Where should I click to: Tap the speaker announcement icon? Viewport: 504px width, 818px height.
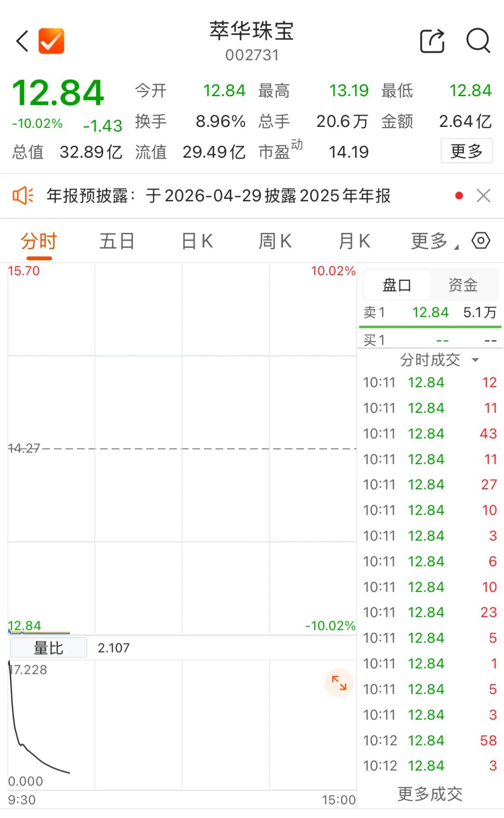click(x=23, y=196)
